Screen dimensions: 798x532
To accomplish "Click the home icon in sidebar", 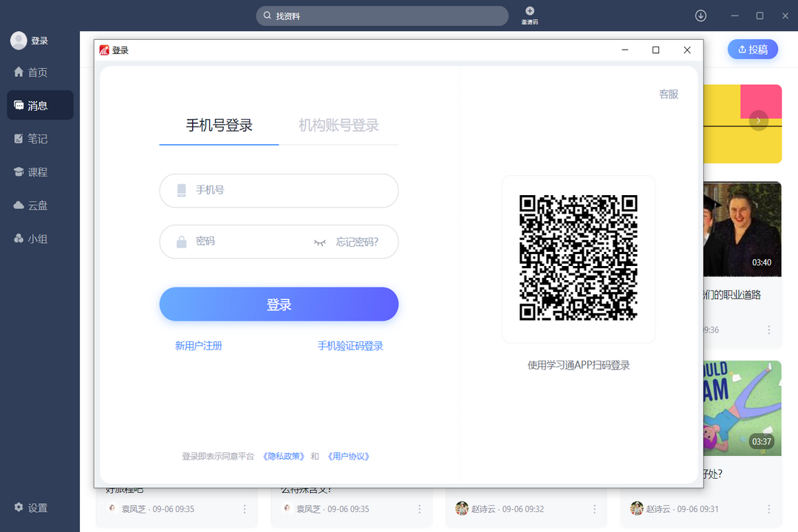I will tap(19, 72).
